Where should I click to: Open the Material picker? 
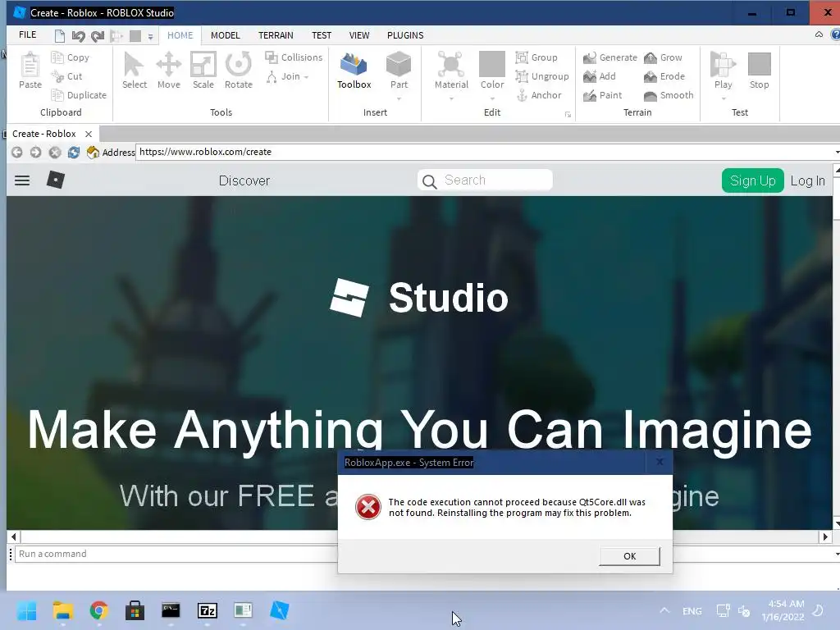click(451, 70)
